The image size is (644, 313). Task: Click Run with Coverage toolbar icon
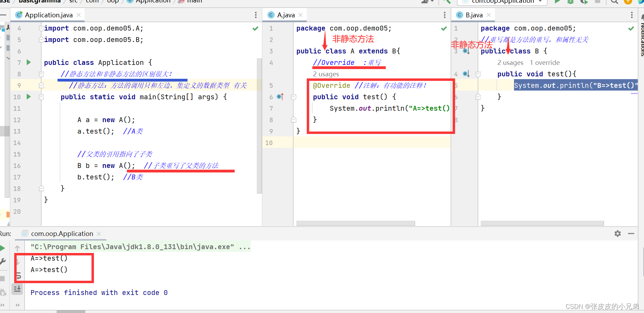(x=584, y=1)
